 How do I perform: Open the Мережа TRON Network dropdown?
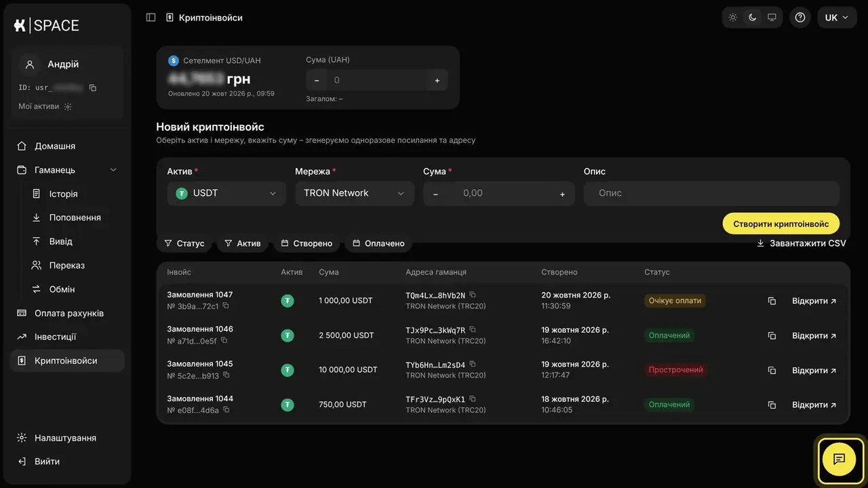pyautogui.click(x=355, y=193)
